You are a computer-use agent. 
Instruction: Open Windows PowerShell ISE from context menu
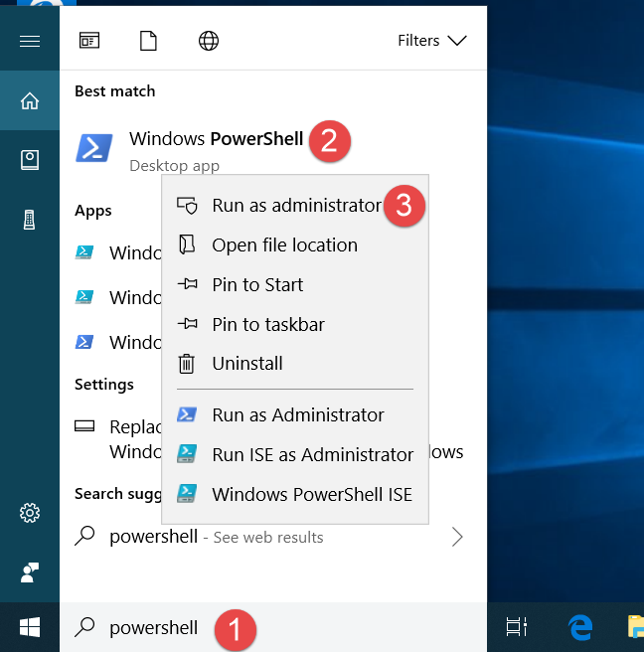coord(295,494)
